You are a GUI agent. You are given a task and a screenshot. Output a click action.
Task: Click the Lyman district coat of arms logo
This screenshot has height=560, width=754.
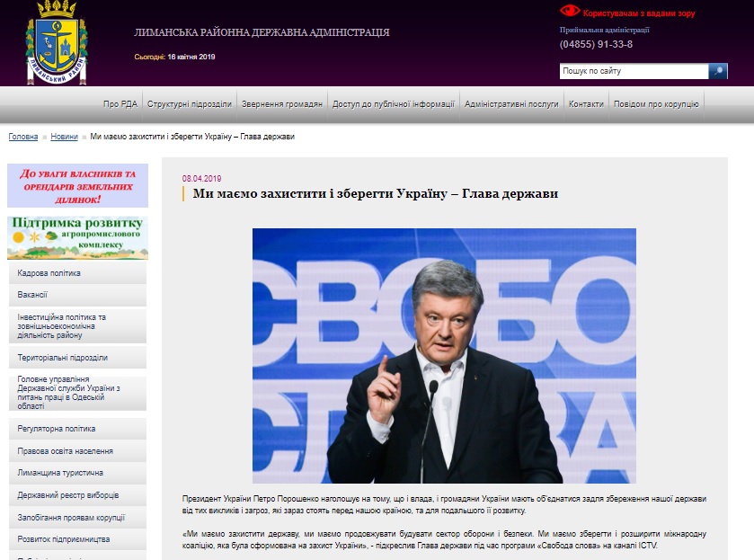(58, 42)
